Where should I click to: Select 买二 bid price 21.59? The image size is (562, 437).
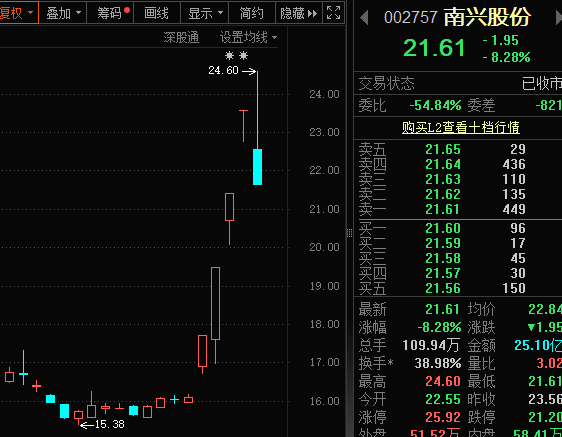(x=443, y=243)
